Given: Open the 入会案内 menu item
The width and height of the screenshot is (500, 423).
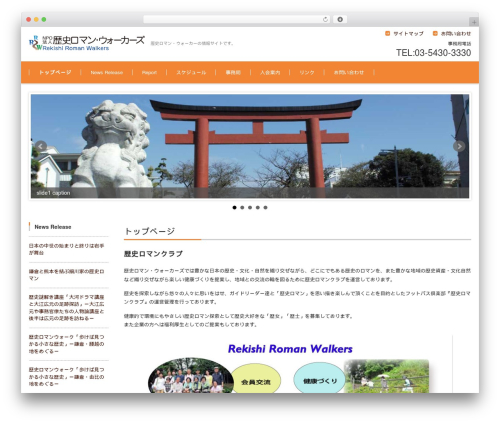Looking at the screenshot, I should [270, 72].
